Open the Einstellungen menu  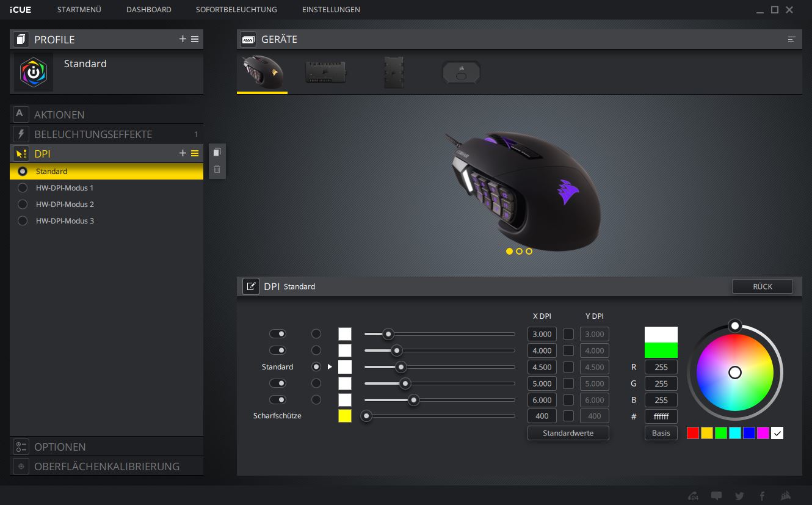[x=331, y=10]
